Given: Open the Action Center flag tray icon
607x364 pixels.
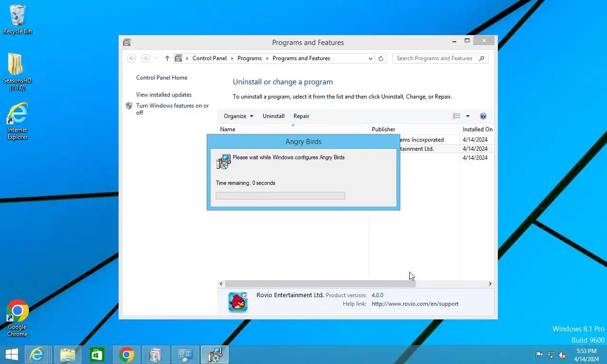Looking at the screenshot, I should [x=539, y=355].
